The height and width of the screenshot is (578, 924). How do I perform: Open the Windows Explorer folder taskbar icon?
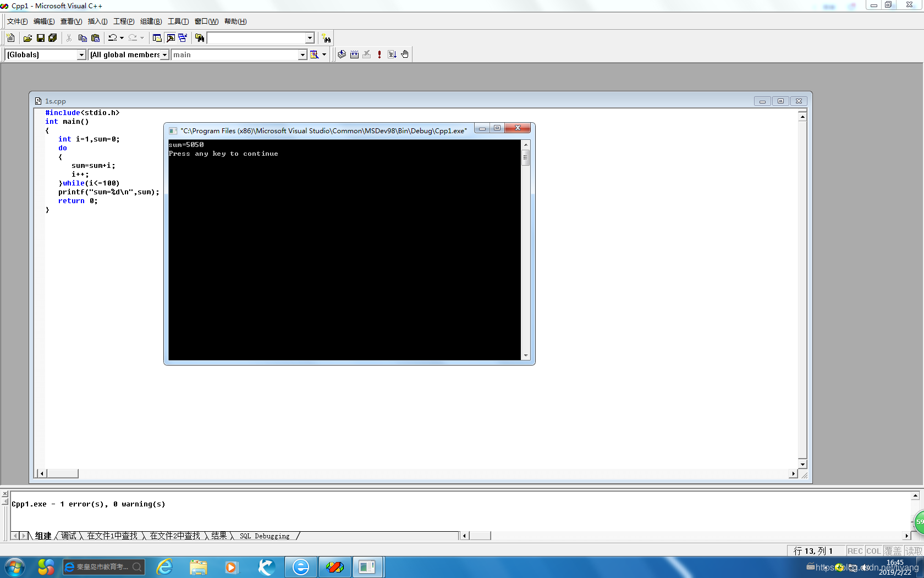(199, 567)
